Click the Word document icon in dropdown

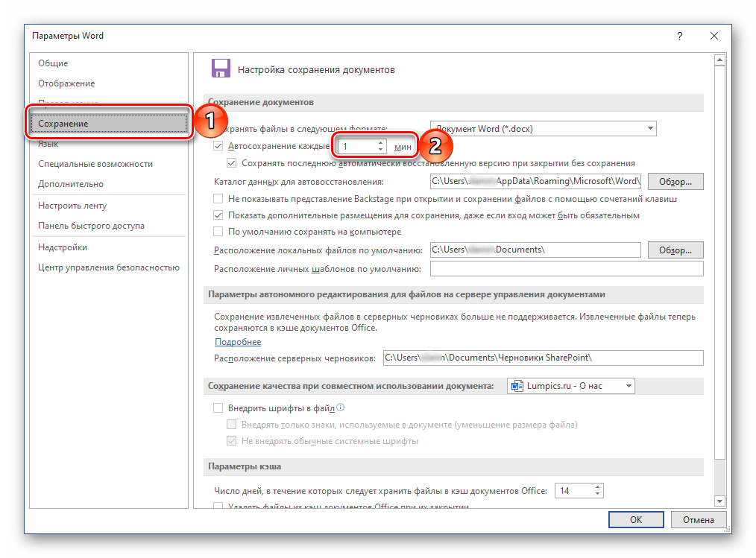(517, 386)
